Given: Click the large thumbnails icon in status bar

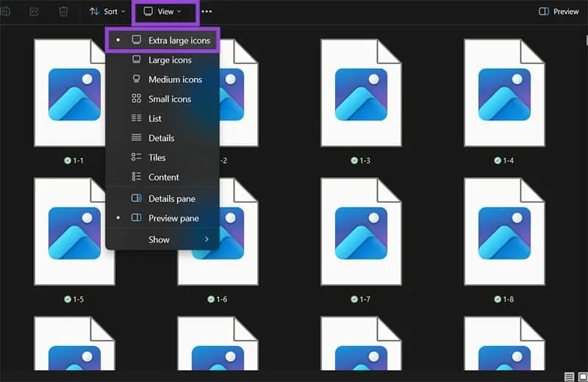Looking at the screenshot, I should coord(583,377).
